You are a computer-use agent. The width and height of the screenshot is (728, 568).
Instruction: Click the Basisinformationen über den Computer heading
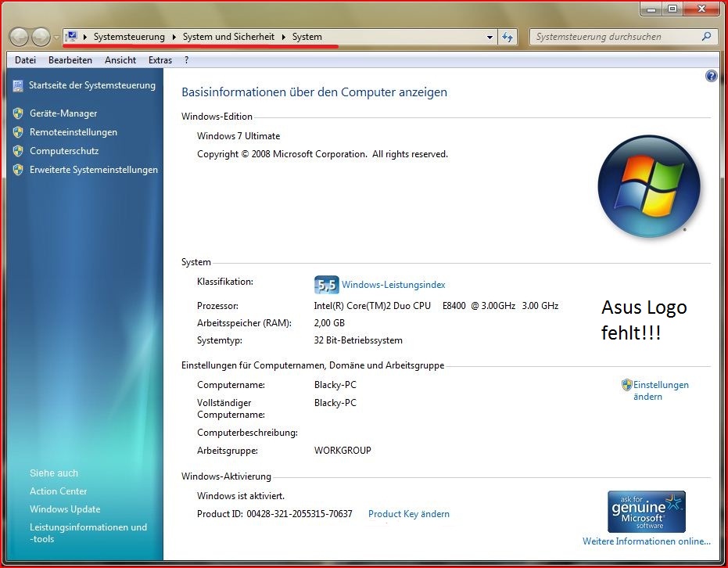[x=314, y=92]
